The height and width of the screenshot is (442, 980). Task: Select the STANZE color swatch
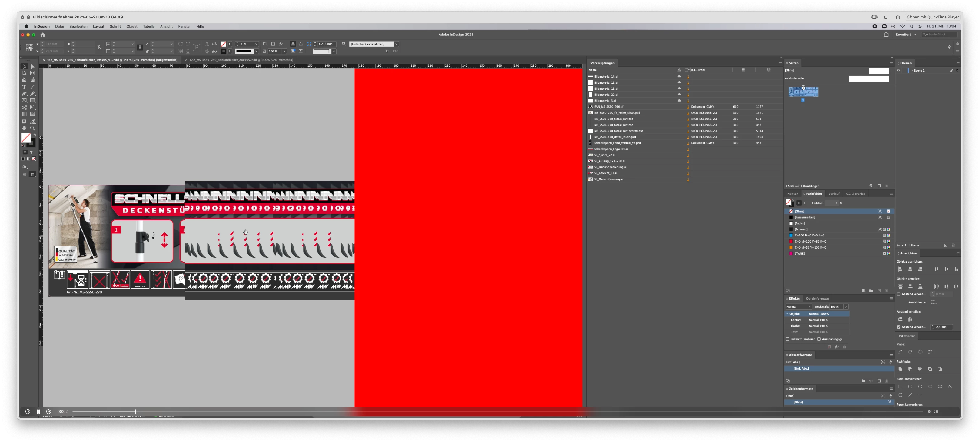[800, 253]
